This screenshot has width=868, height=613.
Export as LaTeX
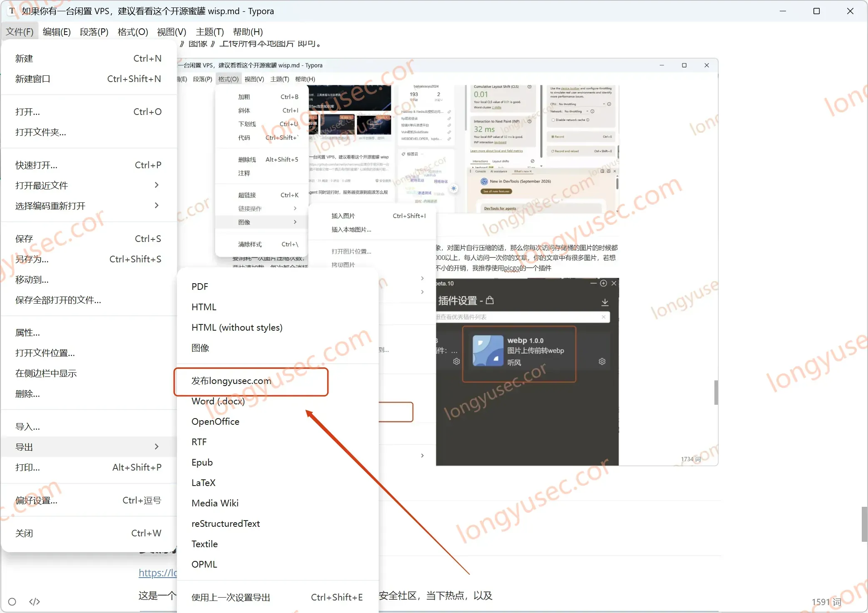278,483
